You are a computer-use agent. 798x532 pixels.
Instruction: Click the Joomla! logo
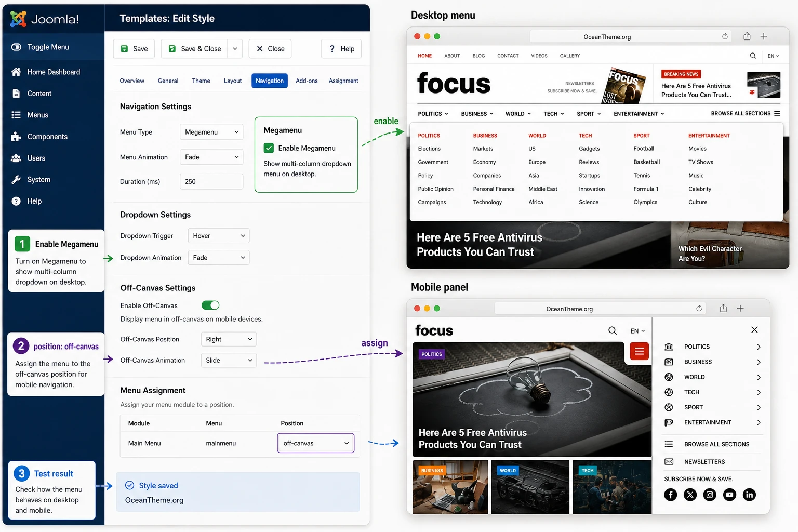(45, 19)
